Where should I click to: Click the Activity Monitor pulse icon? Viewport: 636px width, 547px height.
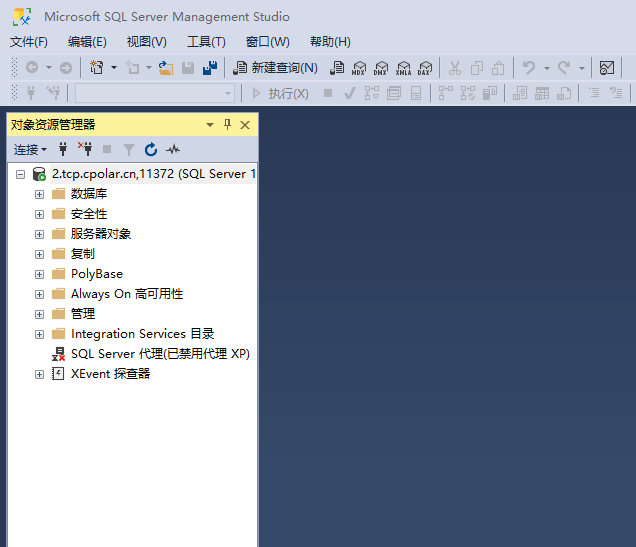tap(173, 149)
